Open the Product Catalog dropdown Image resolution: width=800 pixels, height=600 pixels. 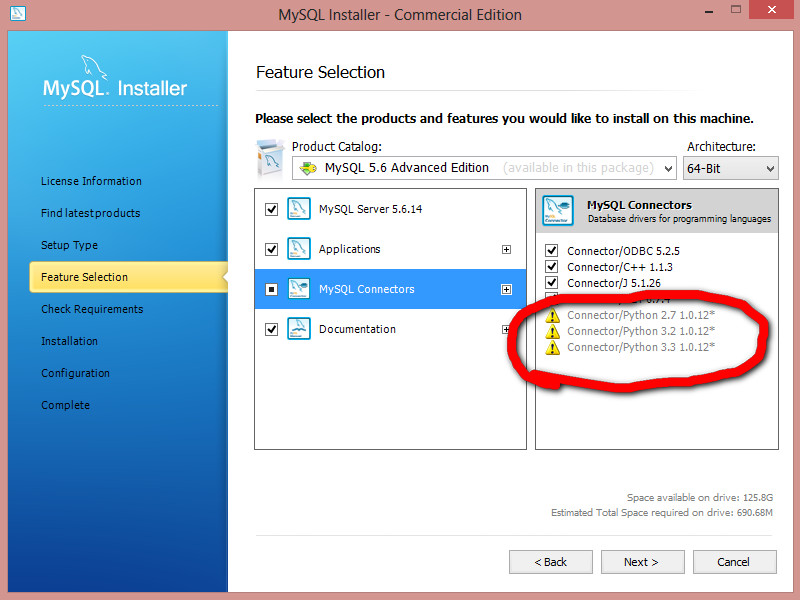484,168
